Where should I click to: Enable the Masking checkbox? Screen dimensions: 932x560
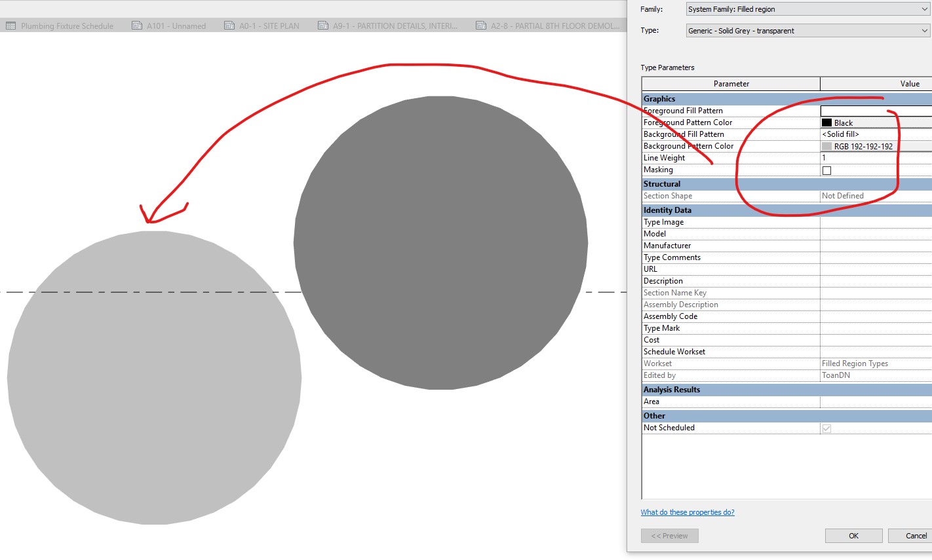coord(826,170)
